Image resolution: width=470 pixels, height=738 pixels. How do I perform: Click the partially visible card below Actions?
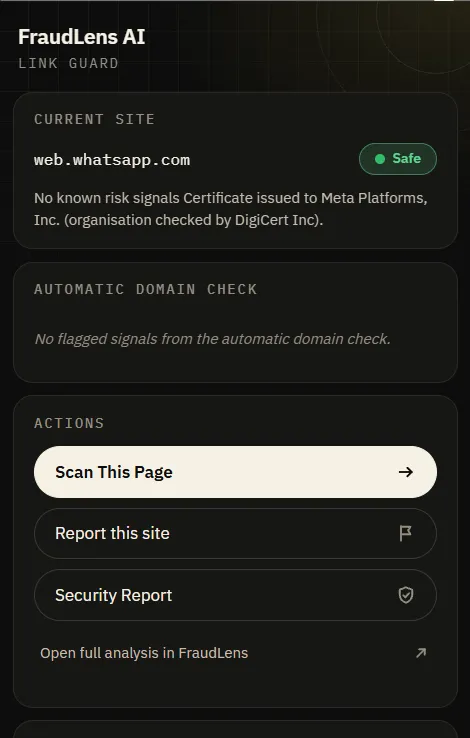235,729
